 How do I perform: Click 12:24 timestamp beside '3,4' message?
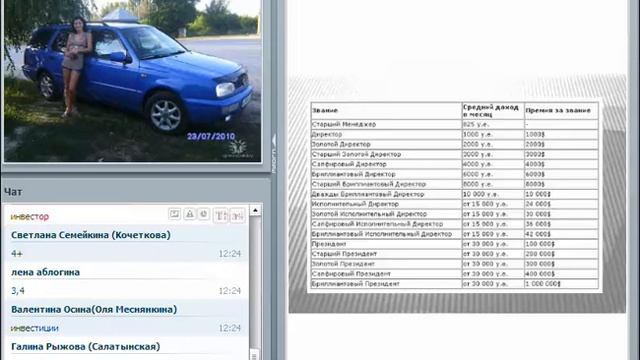tap(230, 291)
